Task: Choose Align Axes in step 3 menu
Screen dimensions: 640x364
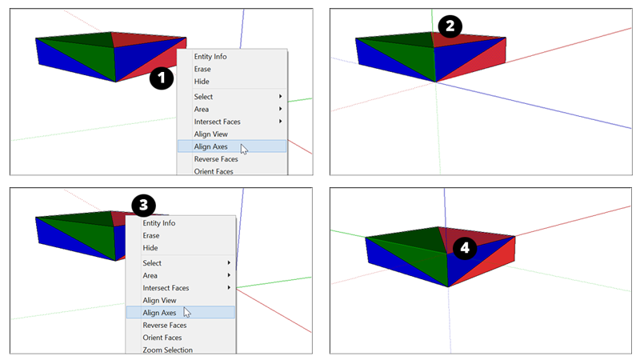Action: (x=159, y=313)
